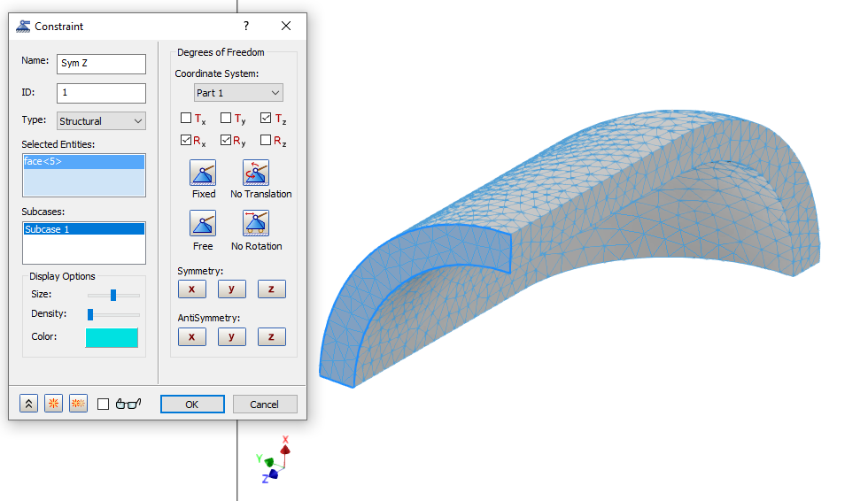Uncheck the Tz translation checkbox
The width and height of the screenshot is (868, 501).
click(x=266, y=118)
